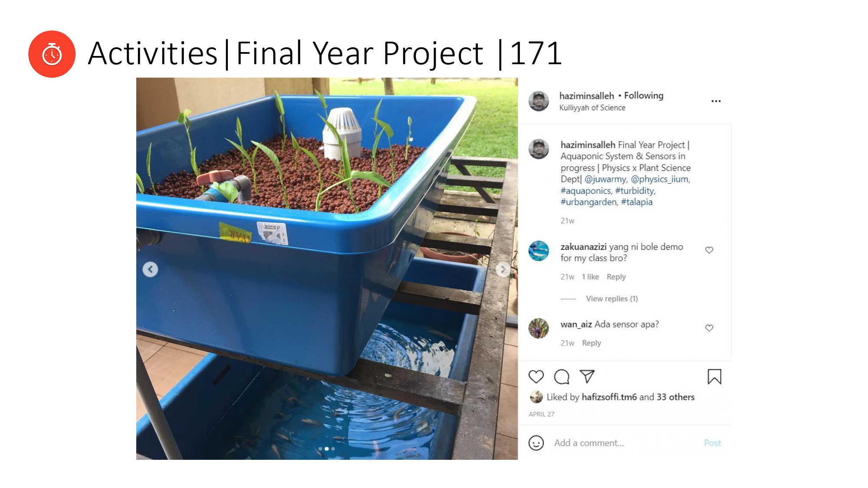Click Reply under zakuanazizi's comment
Viewport: 868px width, 488px height.
pyautogui.click(x=616, y=277)
